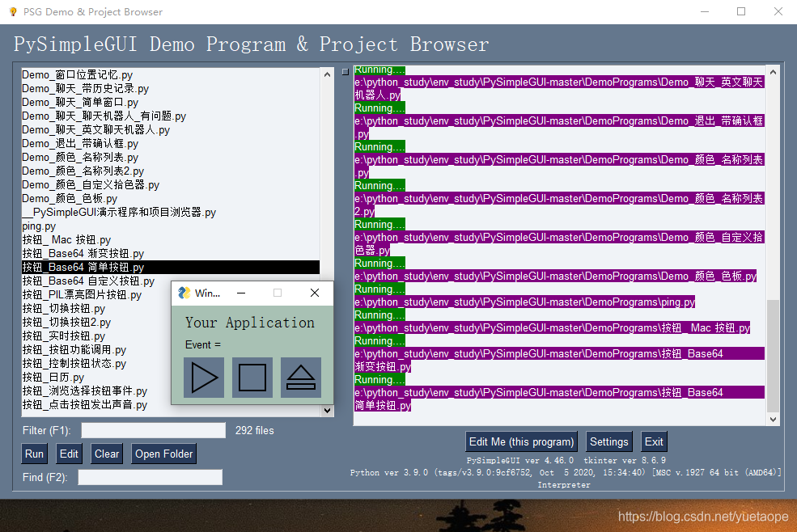Select Demo_颜色_色板.py in file list

coord(171,198)
